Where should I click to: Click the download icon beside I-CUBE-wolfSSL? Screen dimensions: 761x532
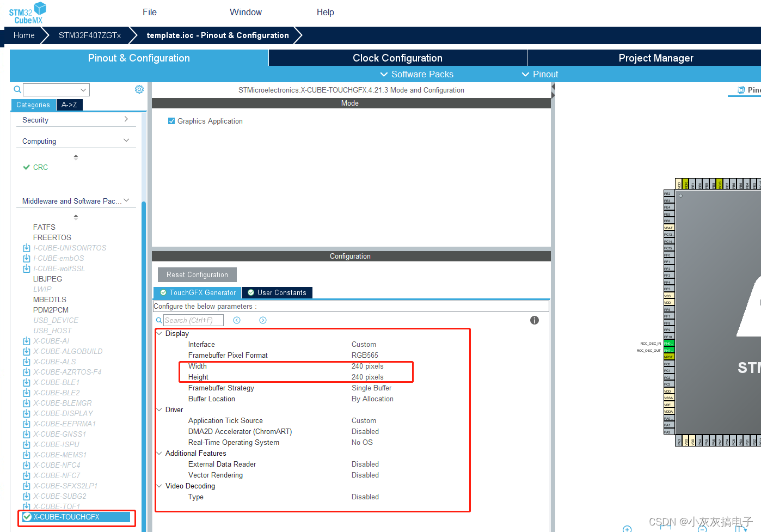[x=26, y=268]
